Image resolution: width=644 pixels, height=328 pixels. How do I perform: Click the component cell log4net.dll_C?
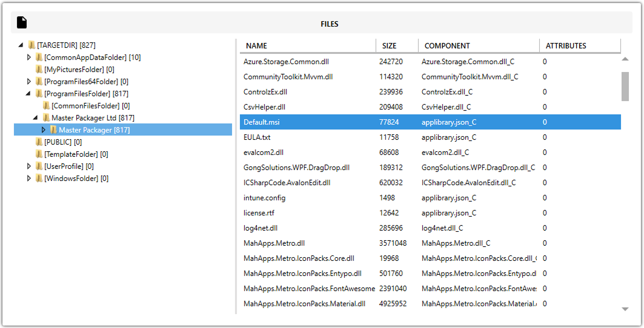pyautogui.click(x=442, y=228)
